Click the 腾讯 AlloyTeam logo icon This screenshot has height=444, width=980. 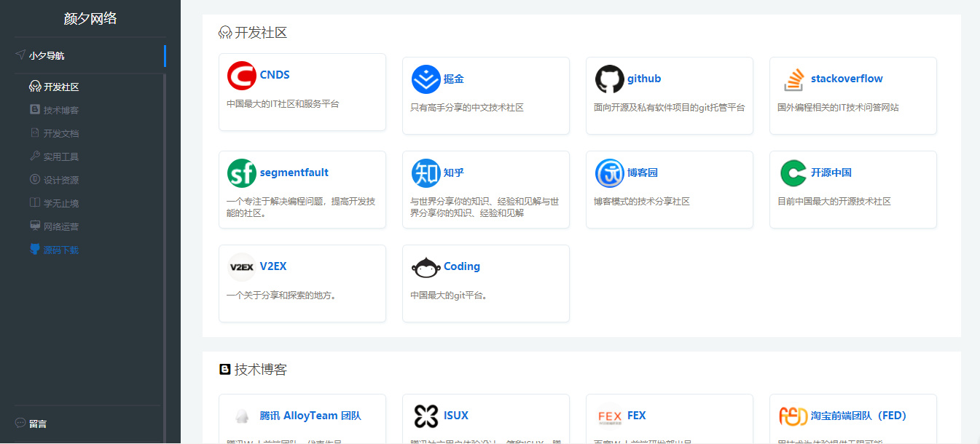tap(241, 416)
